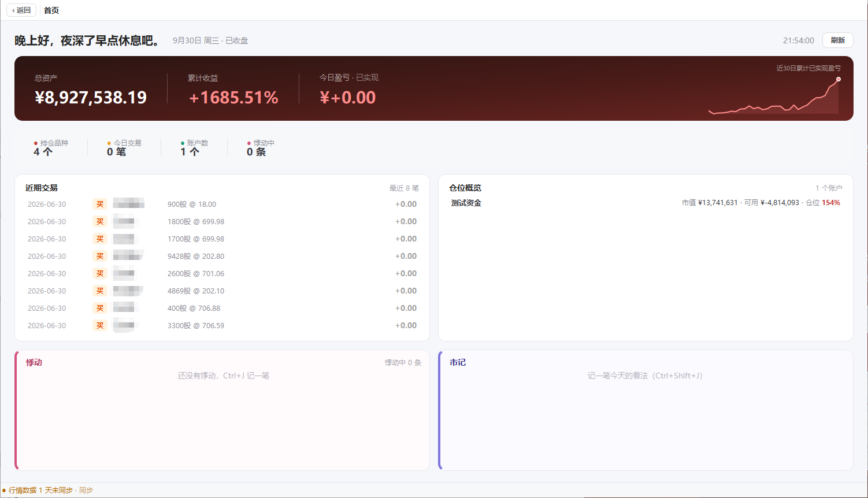Screen dimensions: 868x498
Task: Click the 买 badge on 900股 @ 18.00 row
Action: [x=100, y=205]
